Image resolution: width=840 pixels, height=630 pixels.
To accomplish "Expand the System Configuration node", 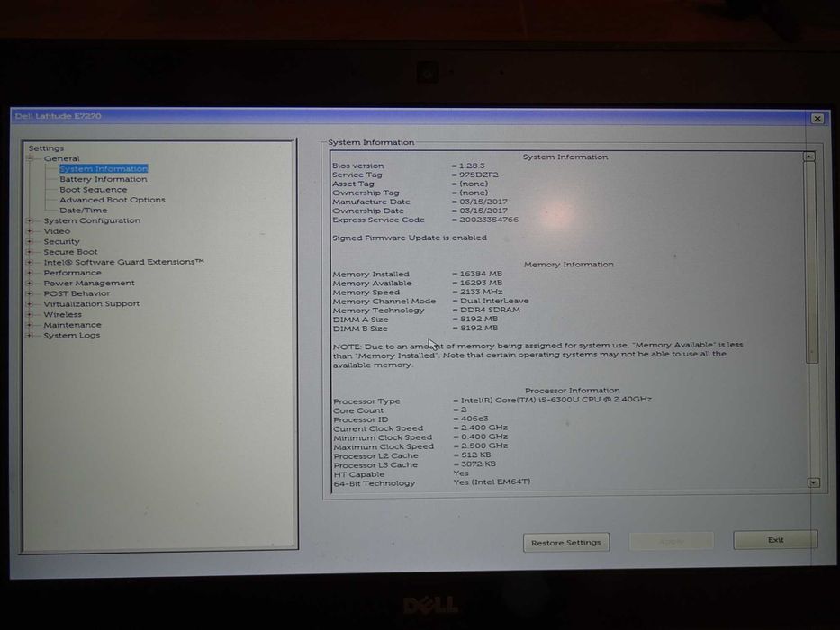I will click(x=31, y=220).
